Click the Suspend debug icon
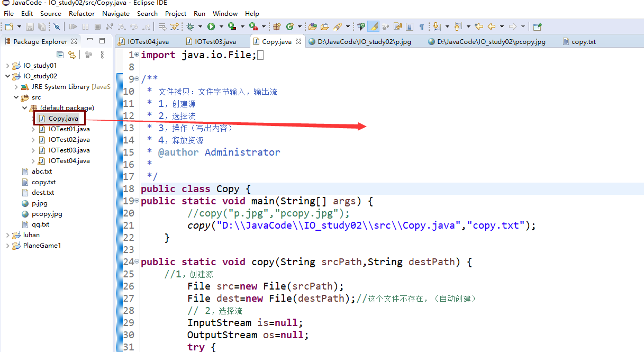The image size is (644, 352). (85, 26)
